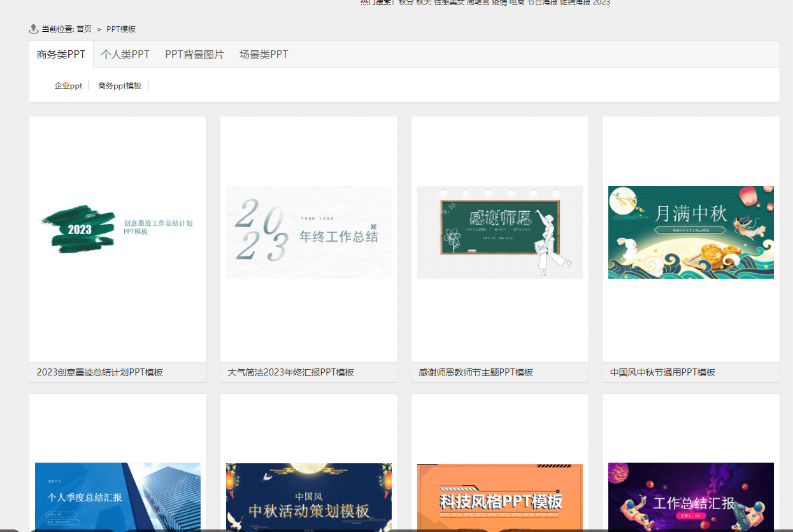Select the 商务类PPT tab
This screenshot has height=532, width=793.
tap(61, 55)
